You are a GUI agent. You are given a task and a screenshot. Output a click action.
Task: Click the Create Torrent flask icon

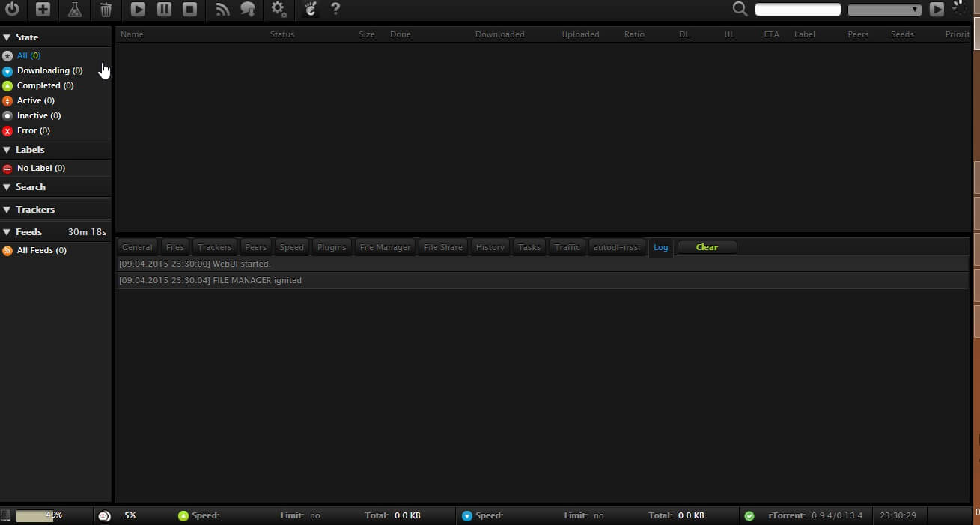pyautogui.click(x=74, y=10)
